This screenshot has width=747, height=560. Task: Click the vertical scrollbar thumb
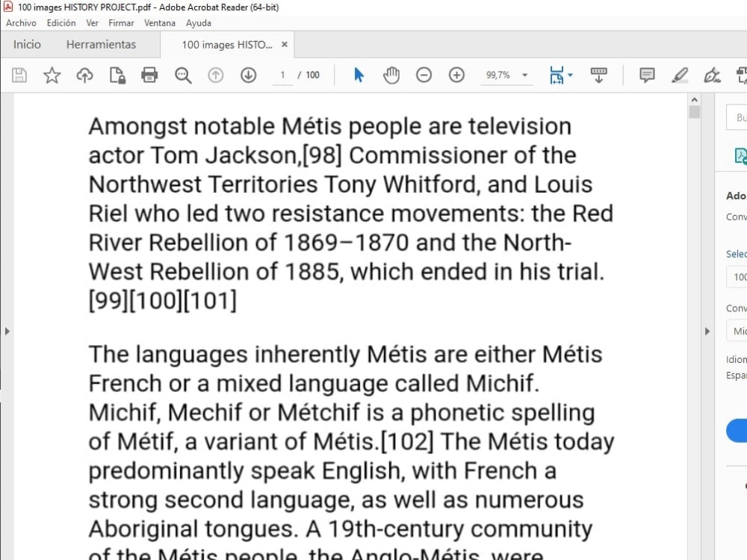694,112
